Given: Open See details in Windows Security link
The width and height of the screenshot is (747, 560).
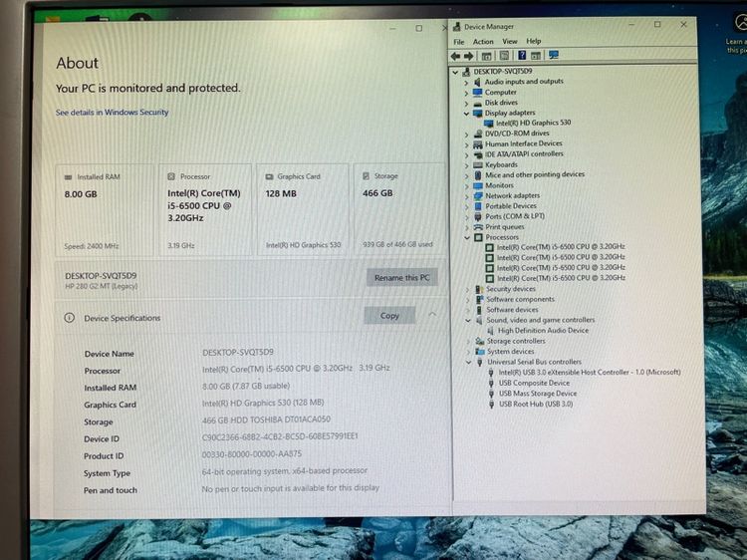Looking at the screenshot, I should (112, 113).
